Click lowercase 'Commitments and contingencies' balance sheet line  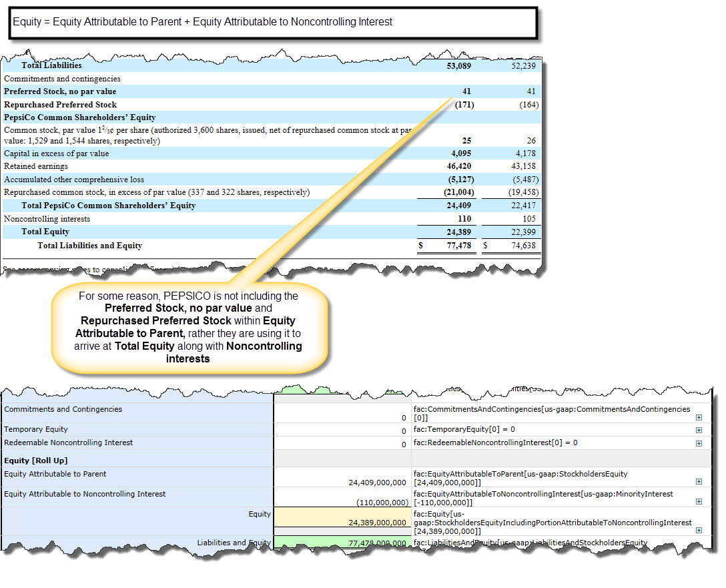(x=62, y=79)
